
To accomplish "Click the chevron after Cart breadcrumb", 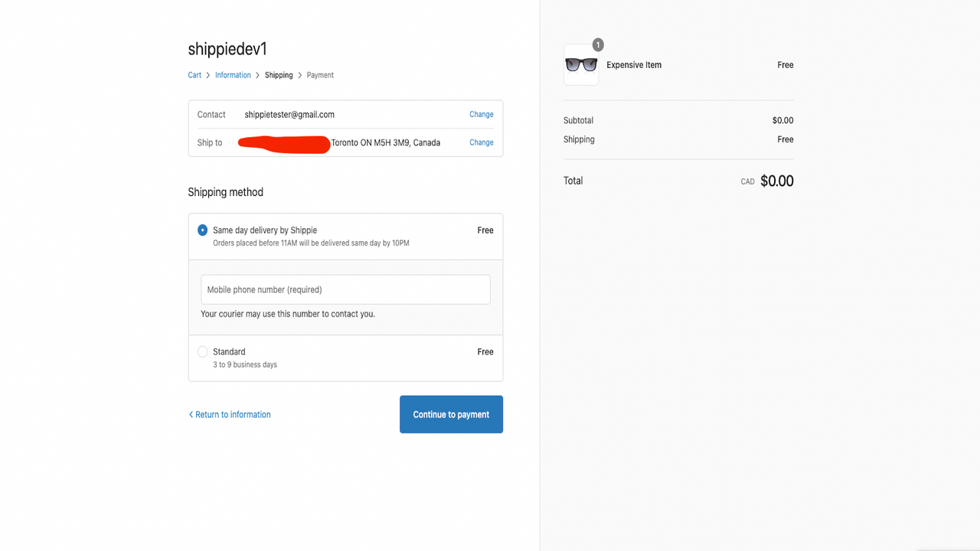I will [208, 75].
